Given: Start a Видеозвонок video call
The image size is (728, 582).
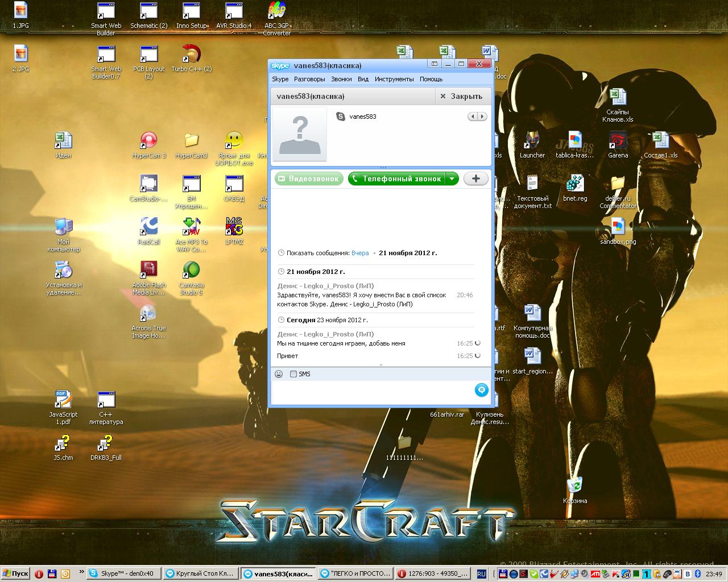Looking at the screenshot, I should 309,178.
